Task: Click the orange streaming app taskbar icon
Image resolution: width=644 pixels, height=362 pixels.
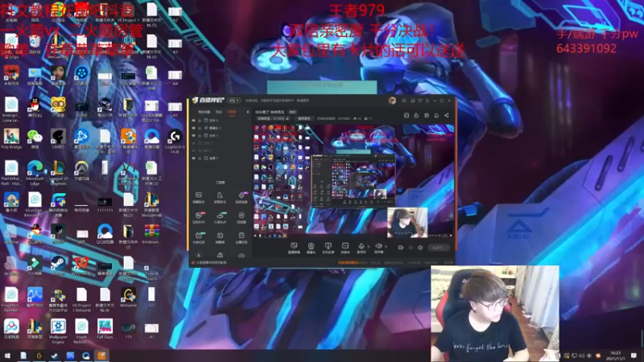Action: coord(101,356)
